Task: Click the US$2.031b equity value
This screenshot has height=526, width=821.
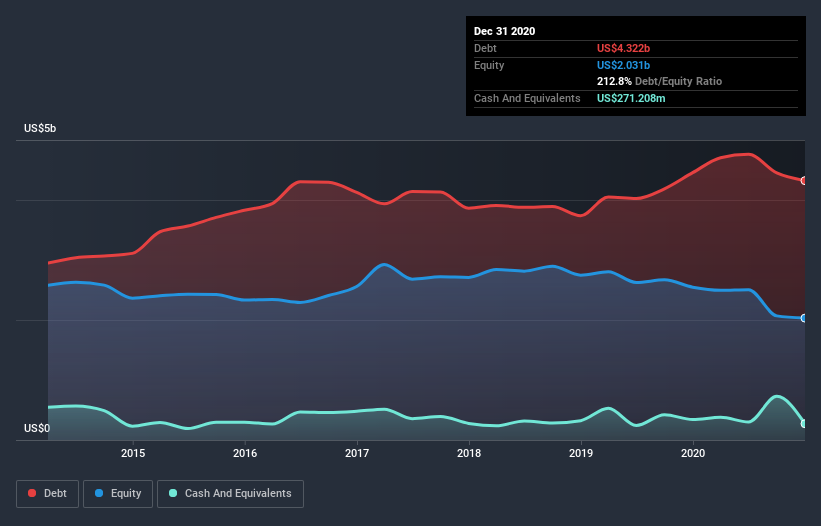Action: click(623, 65)
